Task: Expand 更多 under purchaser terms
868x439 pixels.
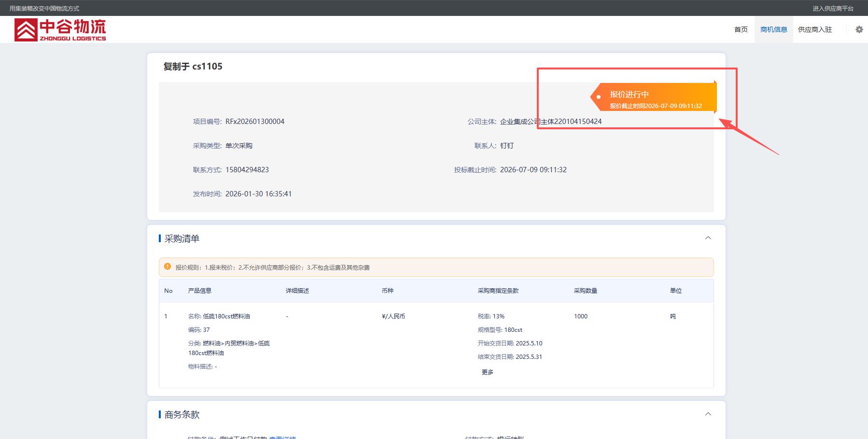Action: point(488,372)
